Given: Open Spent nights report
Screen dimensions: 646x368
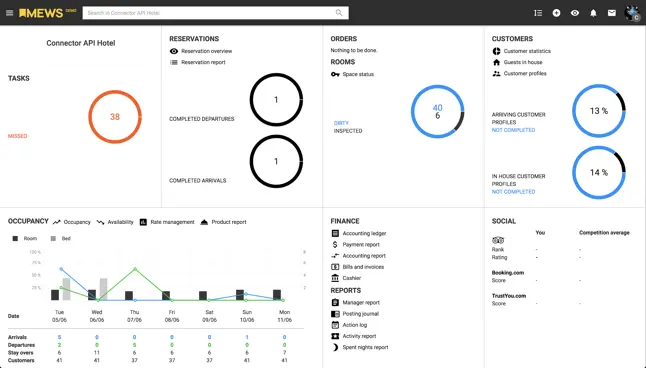Looking at the screenshot, I should click(x=365, y=347).
